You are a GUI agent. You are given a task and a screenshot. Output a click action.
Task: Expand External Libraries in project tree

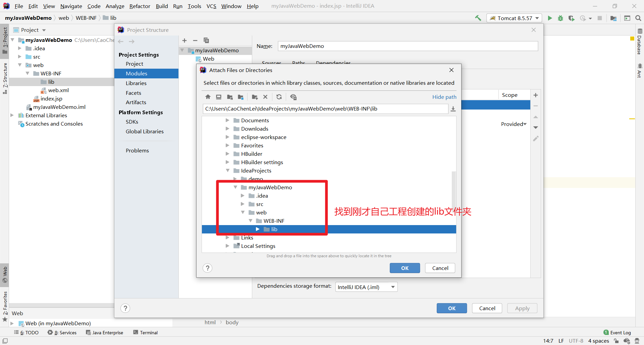tap(12, 115)
